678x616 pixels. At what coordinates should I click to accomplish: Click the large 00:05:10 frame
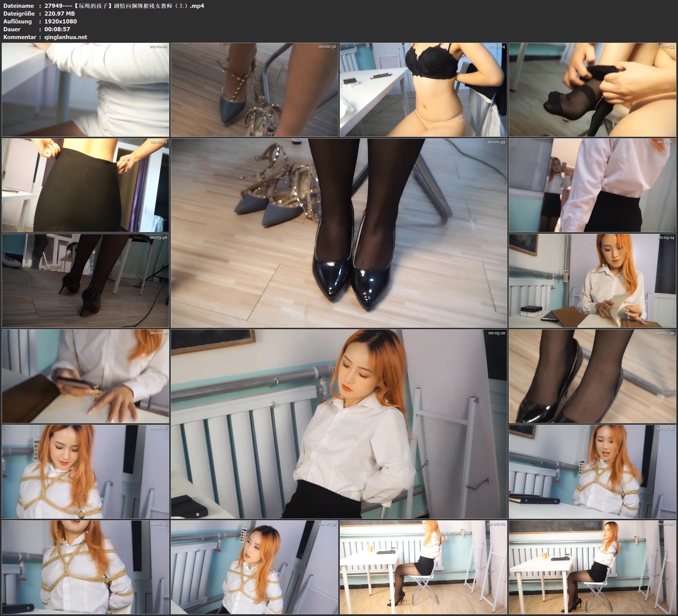[x=339, y=424]
